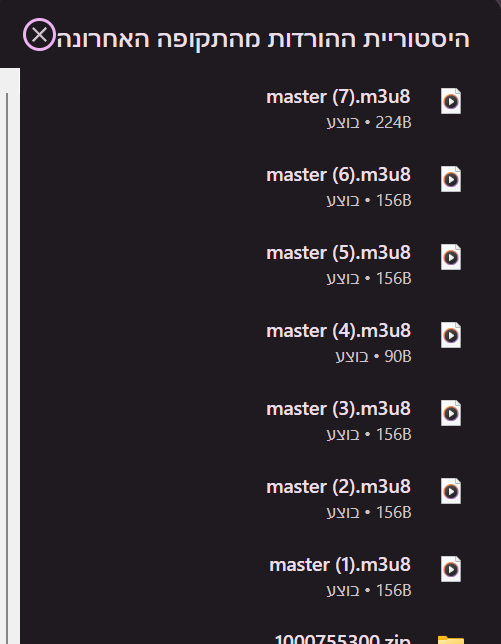Open the master (4).m3u8 download link
This screenshot has height=644, width=501.
(x=338, y=331)
